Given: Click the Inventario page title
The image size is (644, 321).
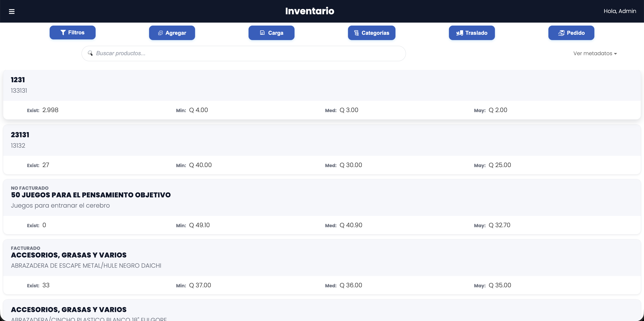Looking at the screenshot, I should 309,11.
